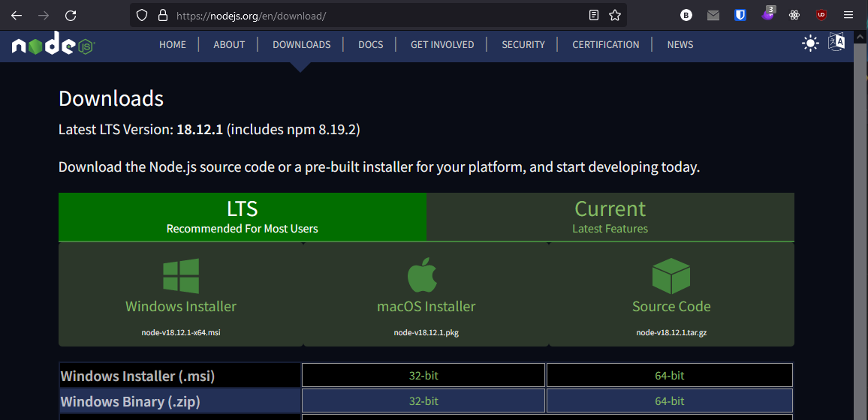
Task: Open the round B extension icon
Action: 686,16
